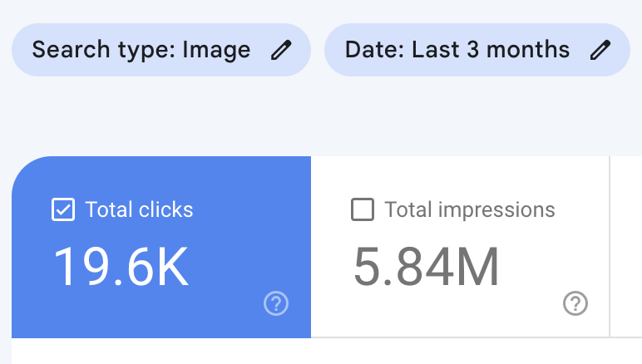Click the vertical divider right of Total impressions
Image resolution: width=642 pixels, height=364 pixels.
610,249
